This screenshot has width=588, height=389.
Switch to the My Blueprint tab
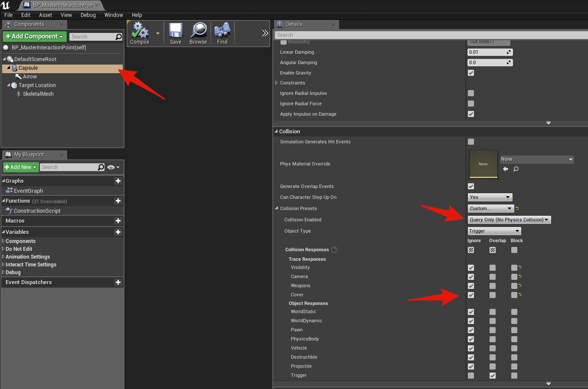tap(29, 155)
